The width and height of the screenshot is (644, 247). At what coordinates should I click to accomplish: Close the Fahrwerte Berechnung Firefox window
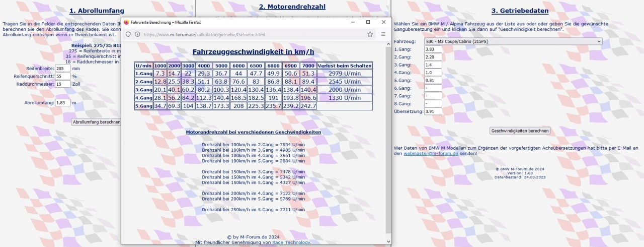pos(383,22)
